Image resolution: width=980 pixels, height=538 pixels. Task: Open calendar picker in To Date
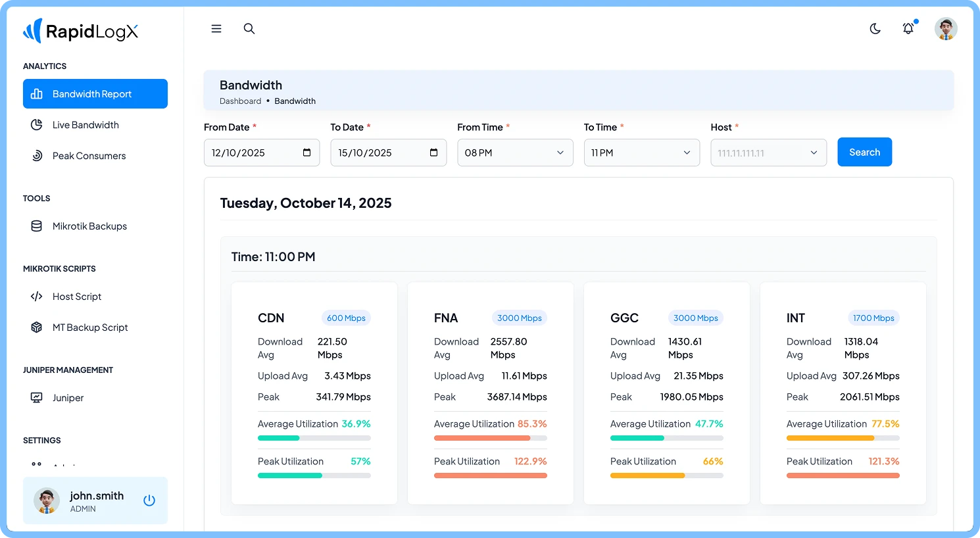tap(433, 153)
